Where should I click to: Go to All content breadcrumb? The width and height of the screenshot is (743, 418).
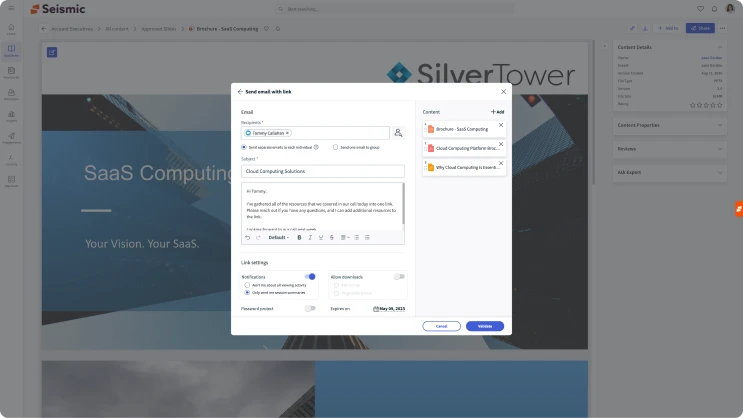117,29
